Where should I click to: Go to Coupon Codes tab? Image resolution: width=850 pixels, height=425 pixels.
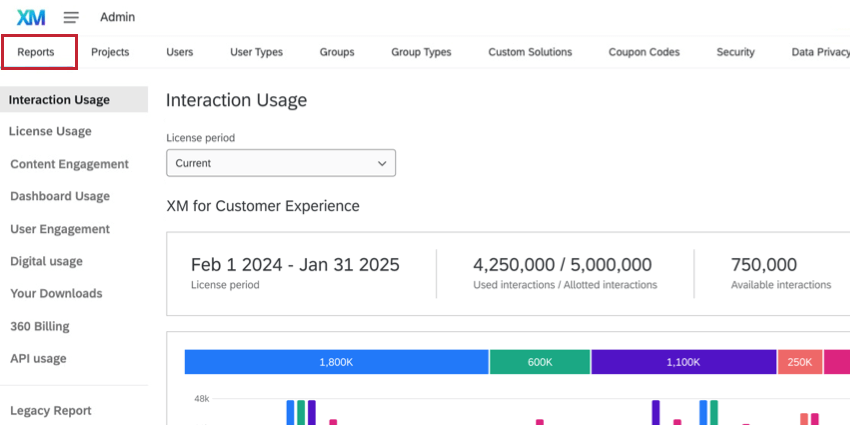644,52
